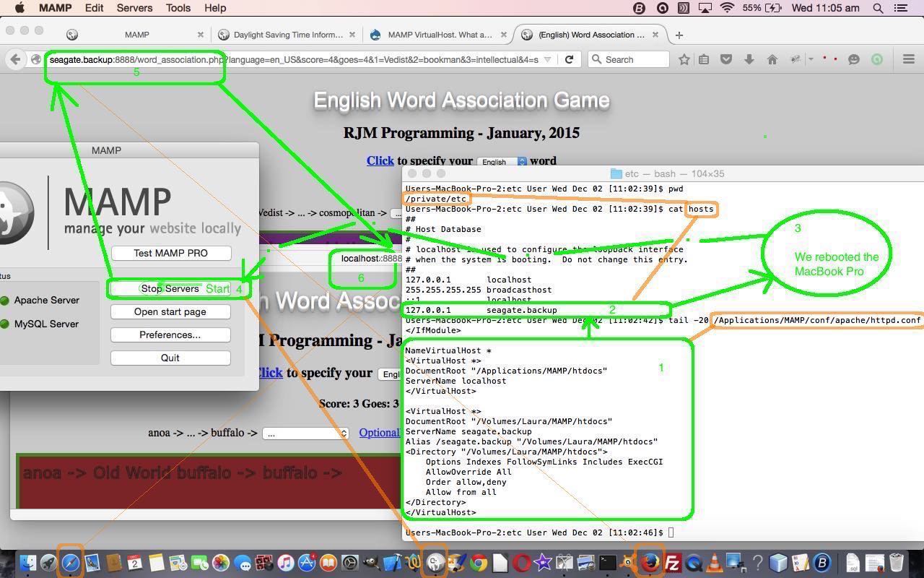Click the battery 55% status
The width and height of the screenshot is (924, 578).
click(x=761, y=8)
